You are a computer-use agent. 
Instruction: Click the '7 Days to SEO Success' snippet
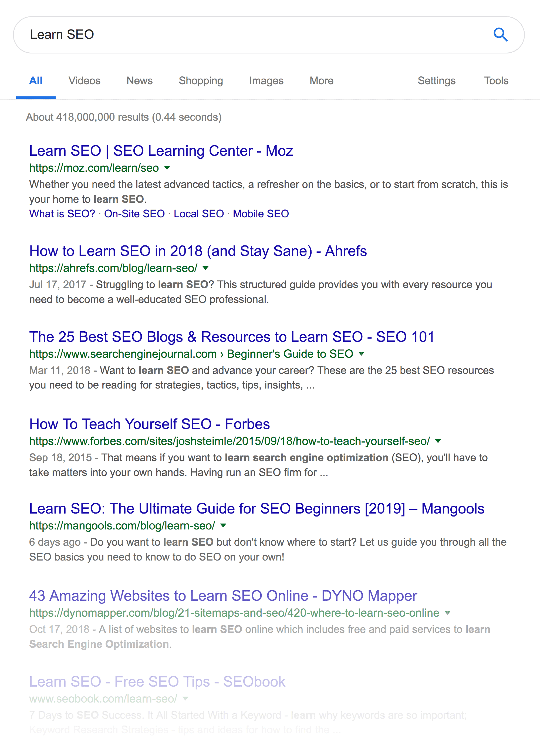point(248,723)
